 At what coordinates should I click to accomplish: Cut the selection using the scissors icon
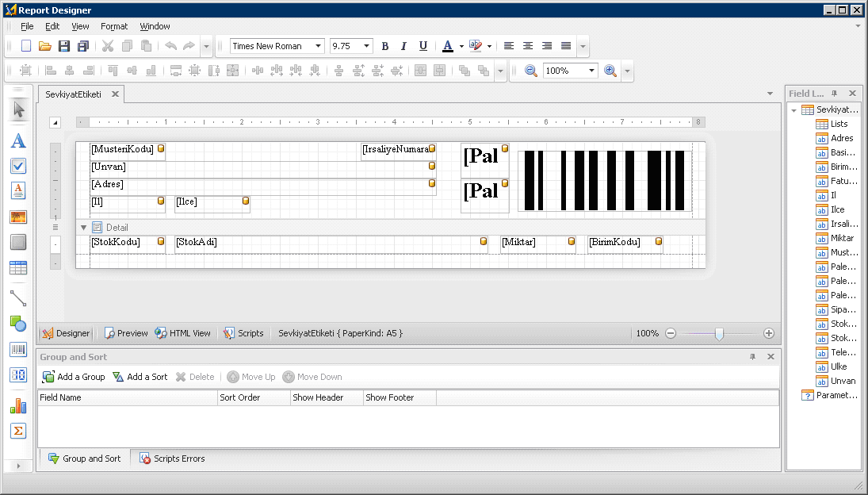[108, 46]
